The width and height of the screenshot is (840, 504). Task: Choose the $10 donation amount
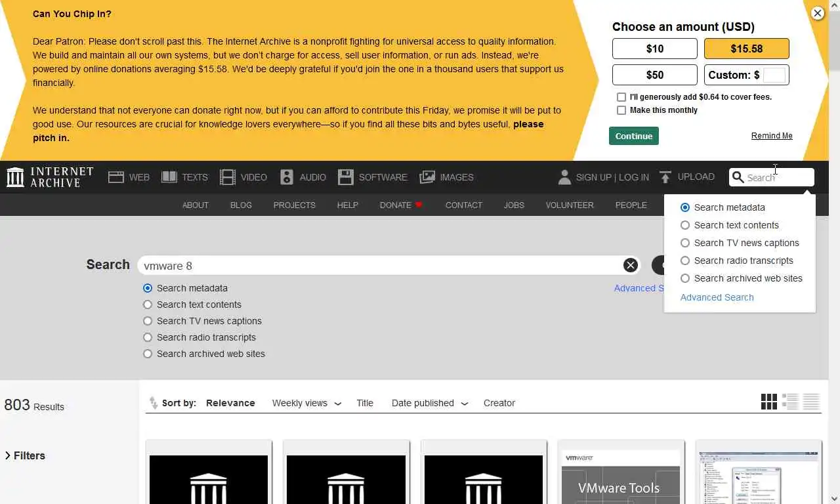click(655, 49)
